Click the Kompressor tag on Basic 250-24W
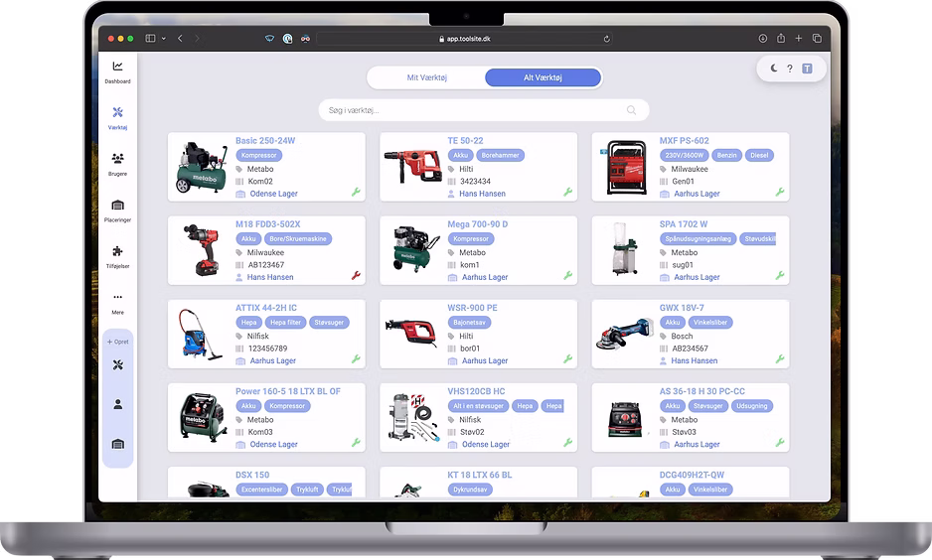 (258, 156)
